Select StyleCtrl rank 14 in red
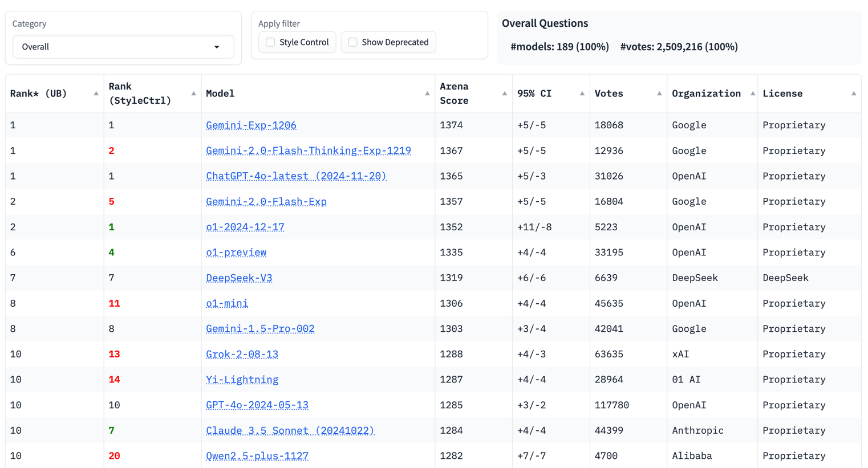Viewport: 868px width, 468px height. click(114, 380)
